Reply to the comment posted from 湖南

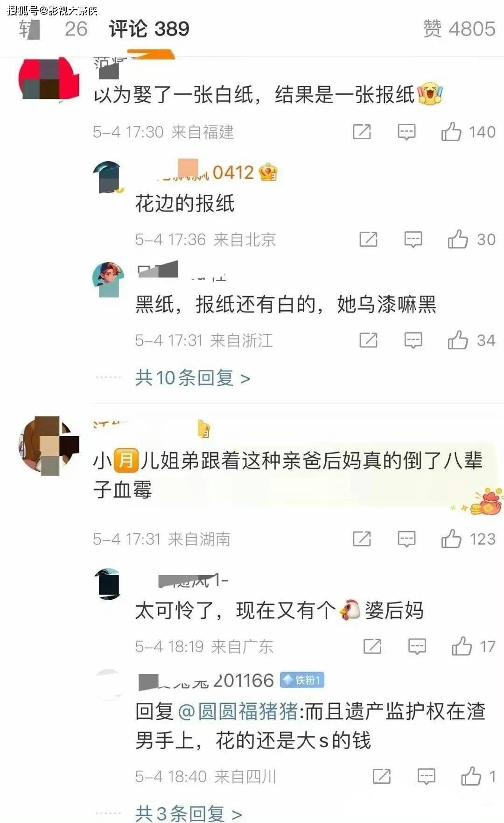[406, 539]
